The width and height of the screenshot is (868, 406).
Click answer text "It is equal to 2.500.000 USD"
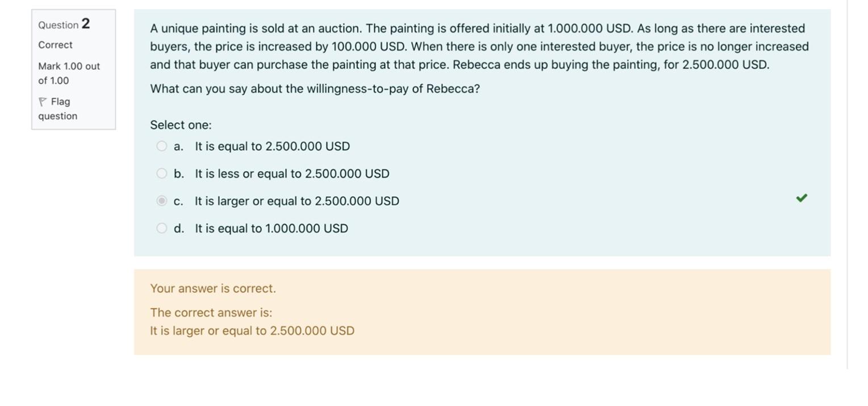pyautogui.click(x=272, y=146)
